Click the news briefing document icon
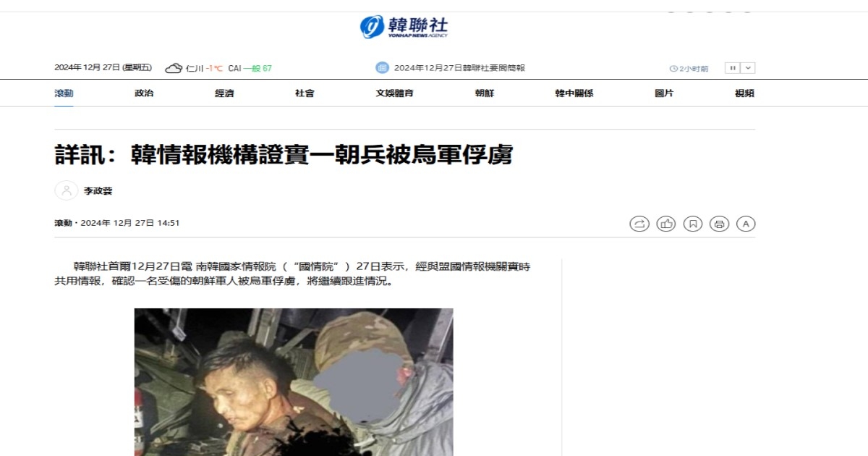Image resolution: width=868 pixels, height=456 pixels. pyautogui.click(x=382, y=67)
